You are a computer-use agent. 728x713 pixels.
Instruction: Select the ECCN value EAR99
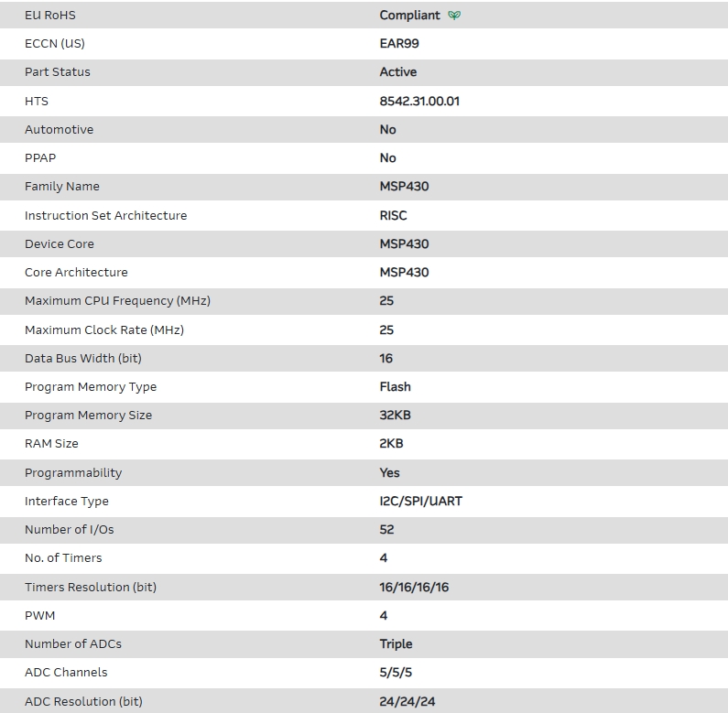[x=399, y=43]
